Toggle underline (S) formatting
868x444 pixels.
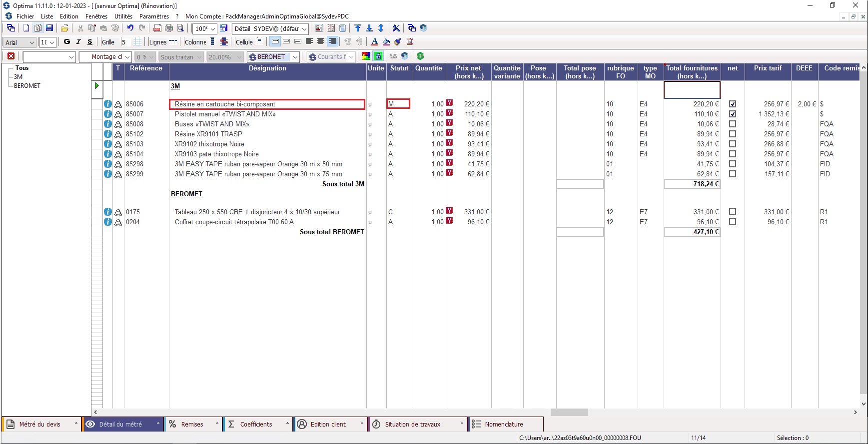pyautogui.click(x=90, y=42)
